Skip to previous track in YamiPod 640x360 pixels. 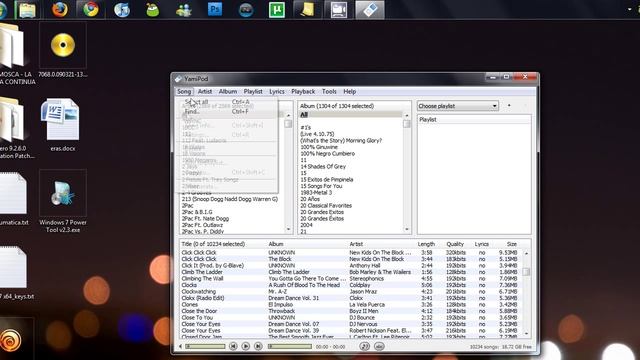tap(233, 346)
